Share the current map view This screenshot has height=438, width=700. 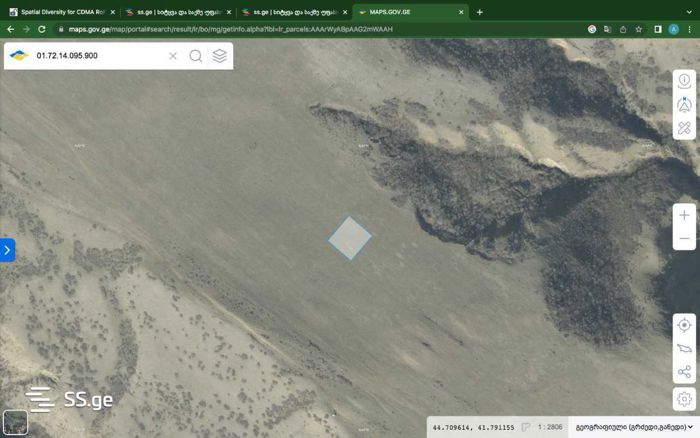(x=684, y=371)
